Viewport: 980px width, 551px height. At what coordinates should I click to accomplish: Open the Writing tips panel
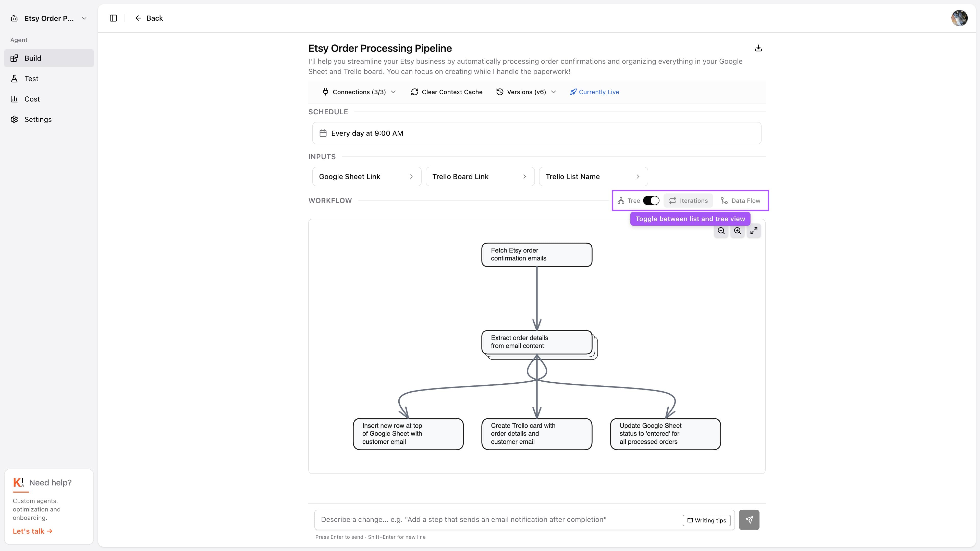tap(706, 520)
